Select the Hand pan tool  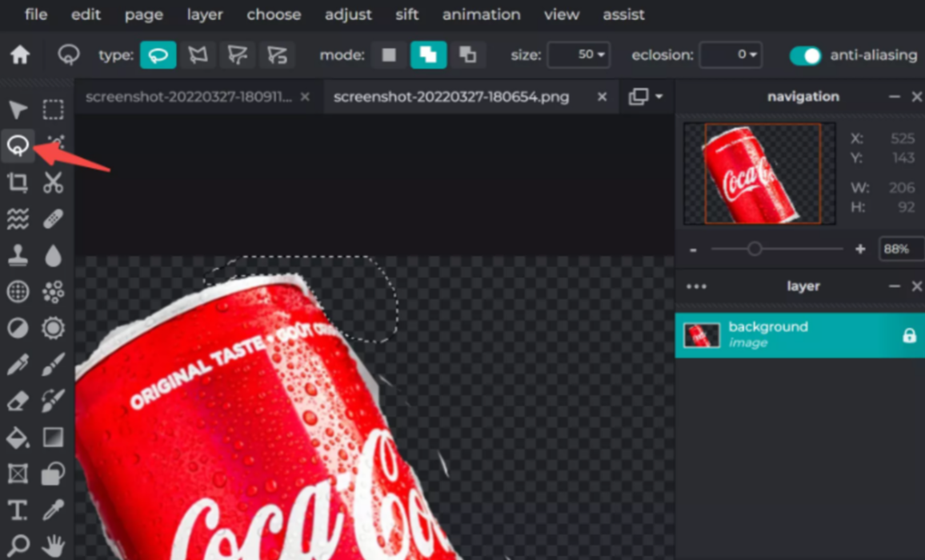point(53,547)
